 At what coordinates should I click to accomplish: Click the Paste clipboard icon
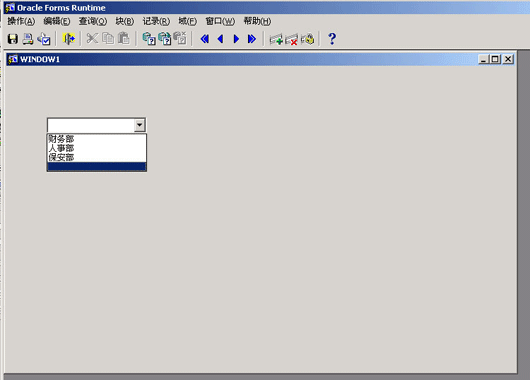click(123, 39)
